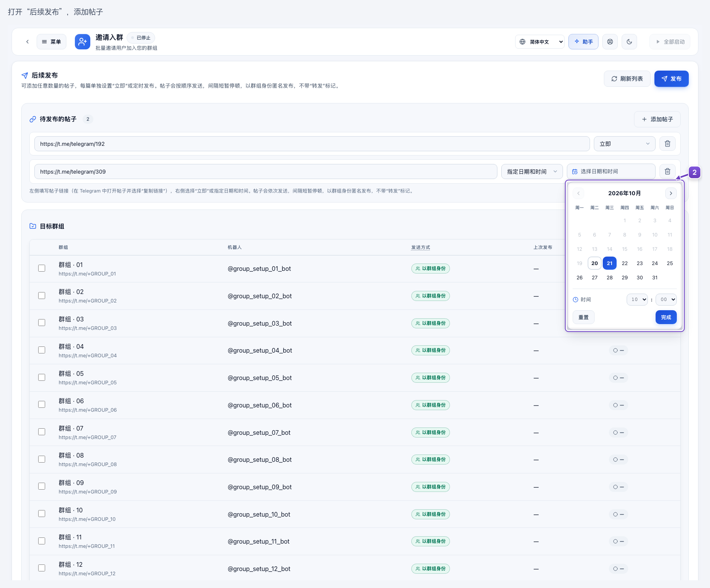Click the 邀请入群 user-plus icon
The width and height of the screenshot is (710, 588).
(83, 42)
